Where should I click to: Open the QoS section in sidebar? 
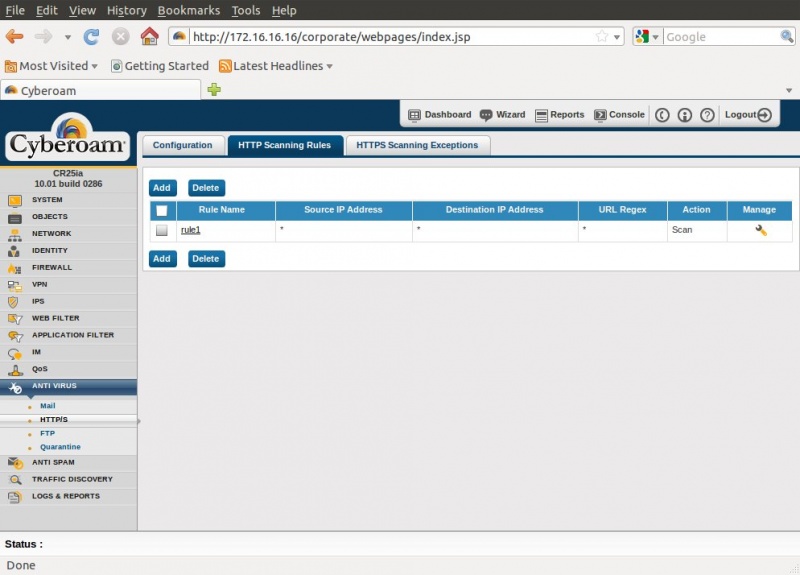pos(68,369)
